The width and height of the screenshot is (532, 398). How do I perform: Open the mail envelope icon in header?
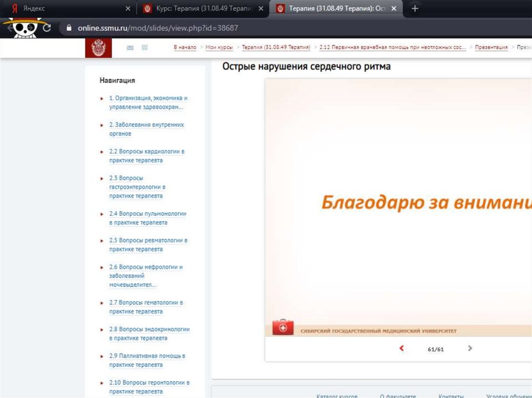[x=130, y=48]
